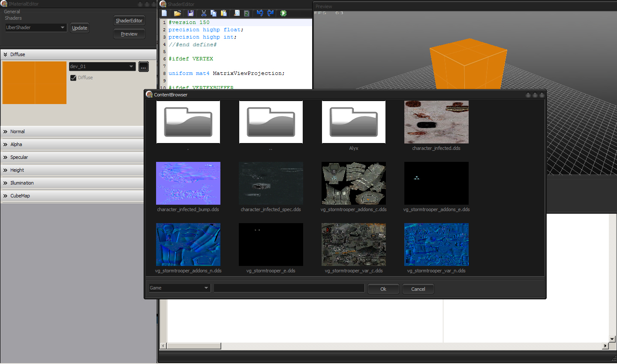Click the vertical scrollbar's down arrow in ShaderEditor
Screen dimensions: 617x364
pyautogui.click(x=612, y=339)
